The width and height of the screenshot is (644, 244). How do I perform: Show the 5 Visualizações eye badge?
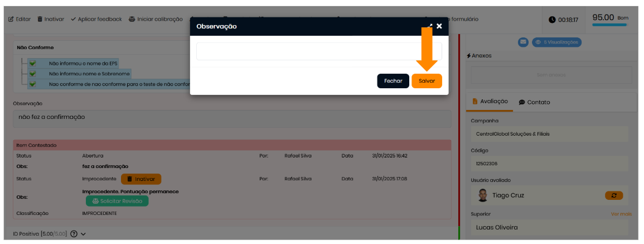coord(556,42)
